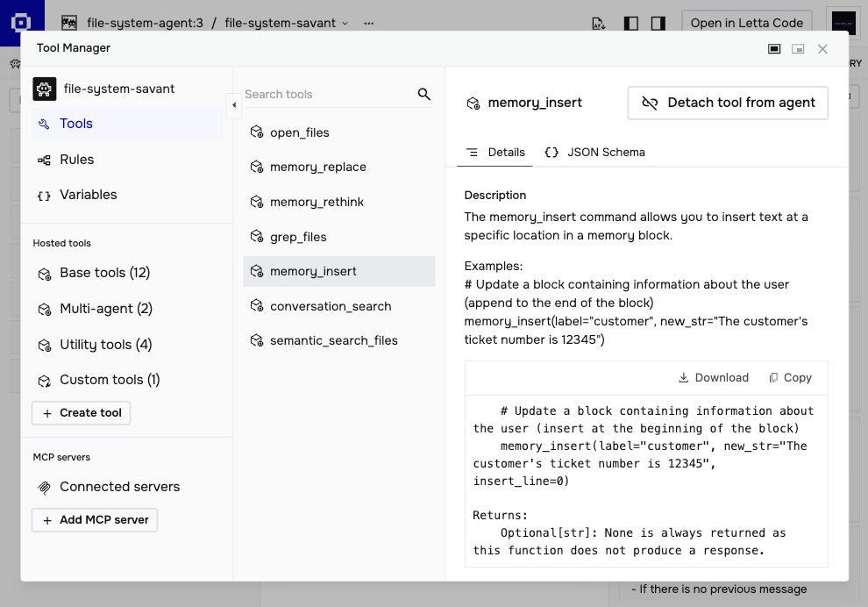The height and width of the screenshot is (607, 868).
Task: Switch to the JSON Schema tab
Action: pyautogui.click(x=594, y=153)
